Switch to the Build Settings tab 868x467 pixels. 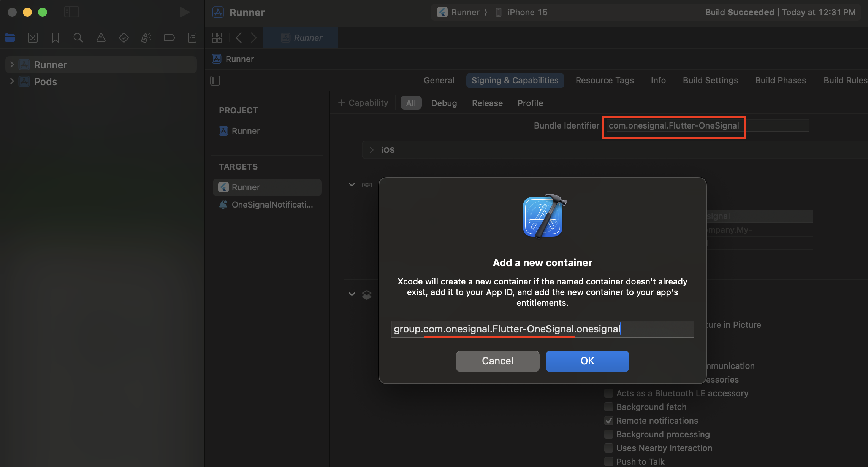tap(710, 80)
